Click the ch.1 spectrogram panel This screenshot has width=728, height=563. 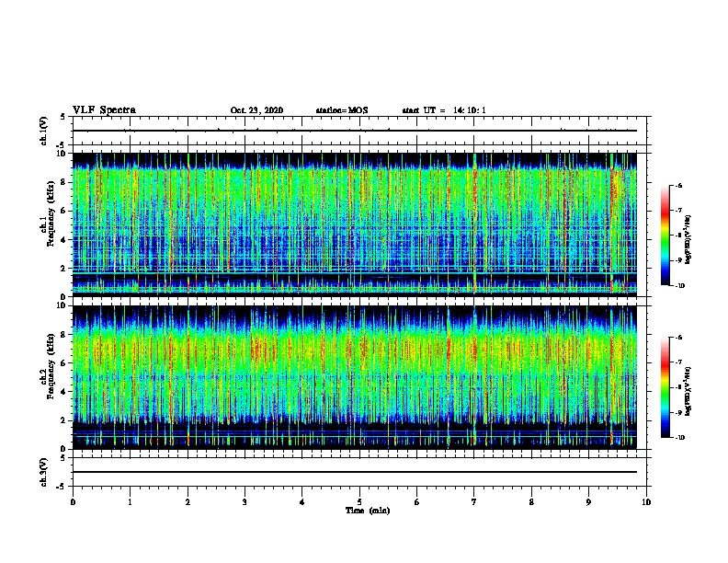tap(354, 224)
